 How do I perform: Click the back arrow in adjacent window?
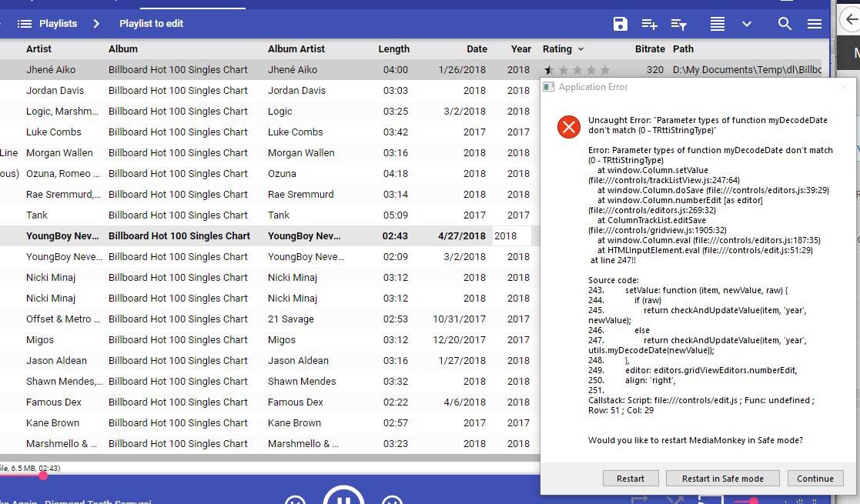tap(852, 21)
